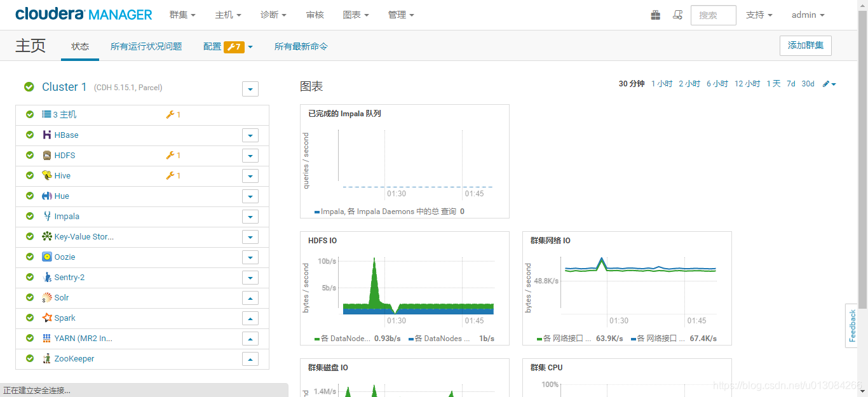The image size is (868, 397).
Task: Collapse Solr actions arrow
Action: point(250,298)
